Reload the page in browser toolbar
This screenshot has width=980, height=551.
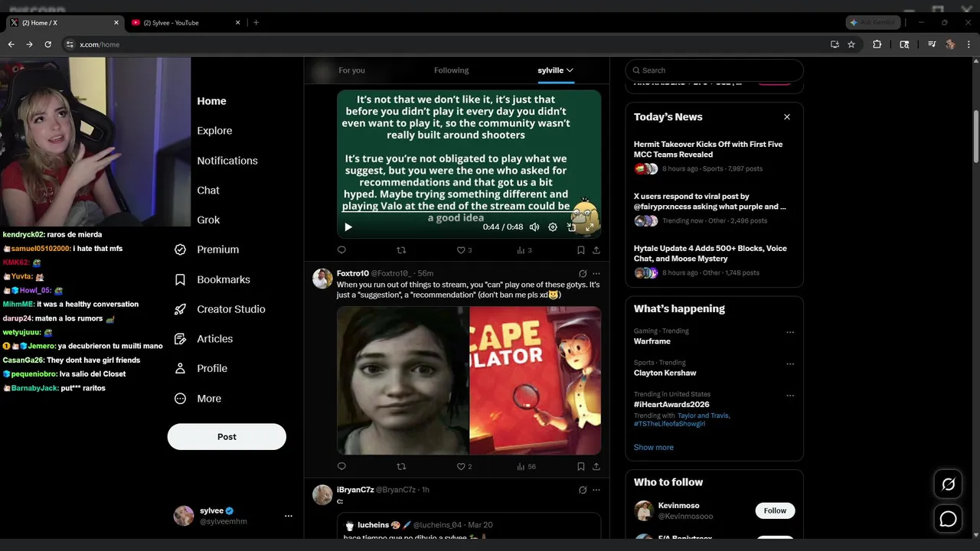[47, 44]
